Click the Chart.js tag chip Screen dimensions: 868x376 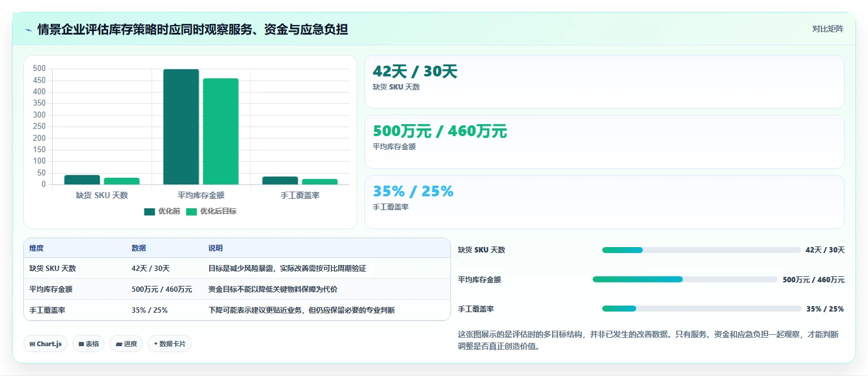(45, 344)
